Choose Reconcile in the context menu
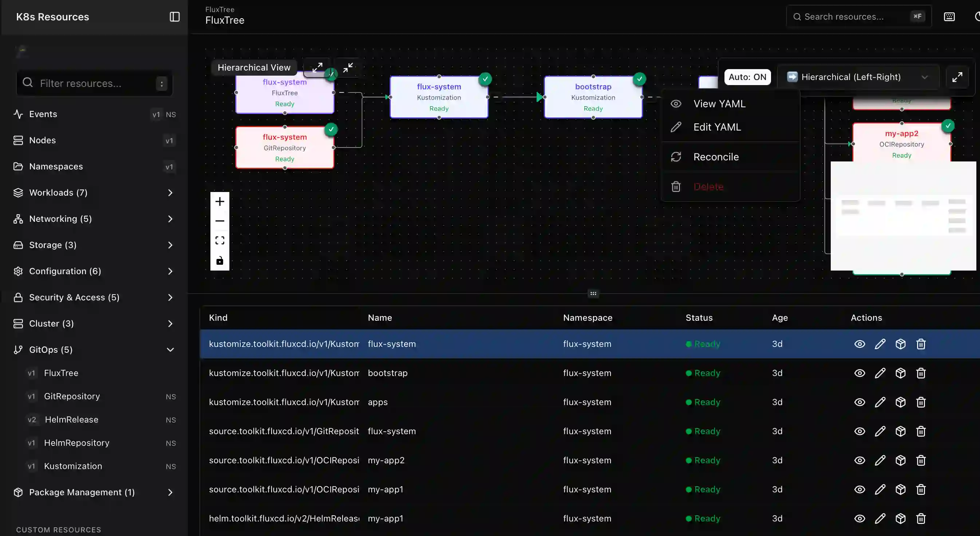The width and height of the screenshot is (980, 536). point(716,156)
